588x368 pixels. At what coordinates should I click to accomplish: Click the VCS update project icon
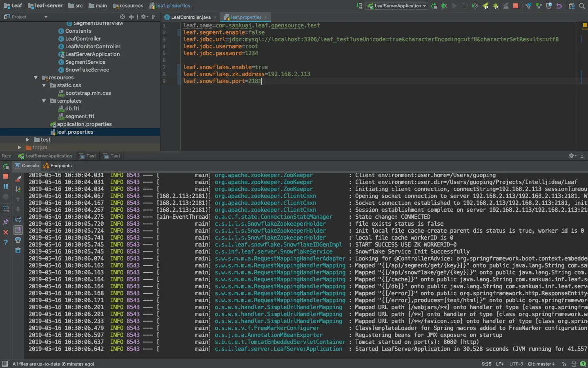(x=528, y=6)
